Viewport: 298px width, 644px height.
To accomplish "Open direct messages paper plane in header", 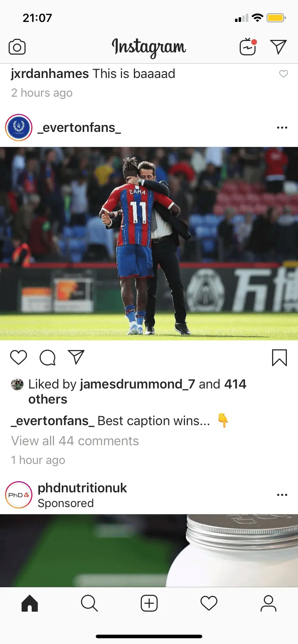I will point(278,47).
